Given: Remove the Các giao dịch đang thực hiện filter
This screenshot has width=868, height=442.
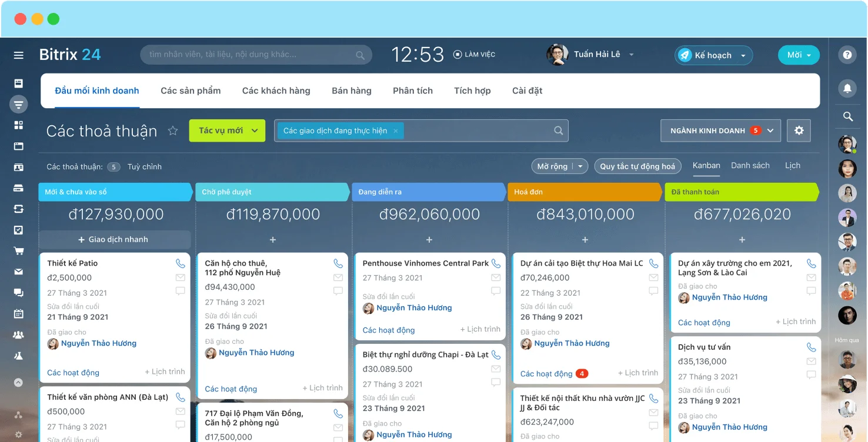Looking at the screenshot, I should click(x=396, y=131).
